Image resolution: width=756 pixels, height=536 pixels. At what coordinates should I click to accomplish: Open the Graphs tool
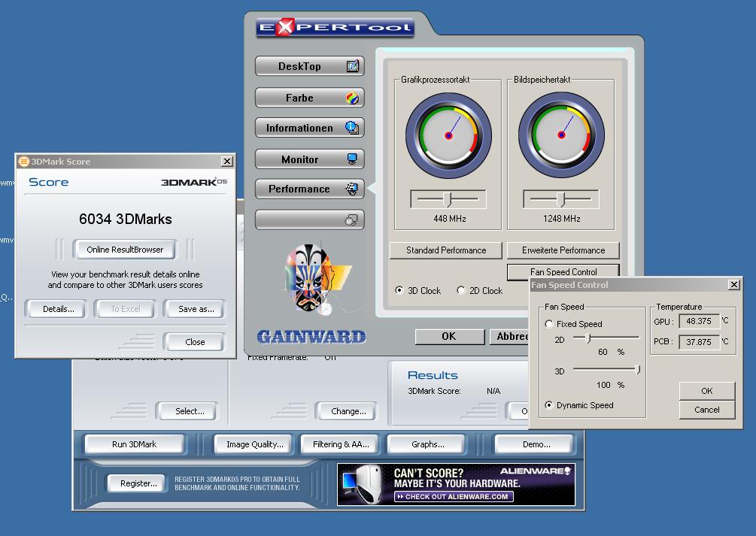coord(427,444)
